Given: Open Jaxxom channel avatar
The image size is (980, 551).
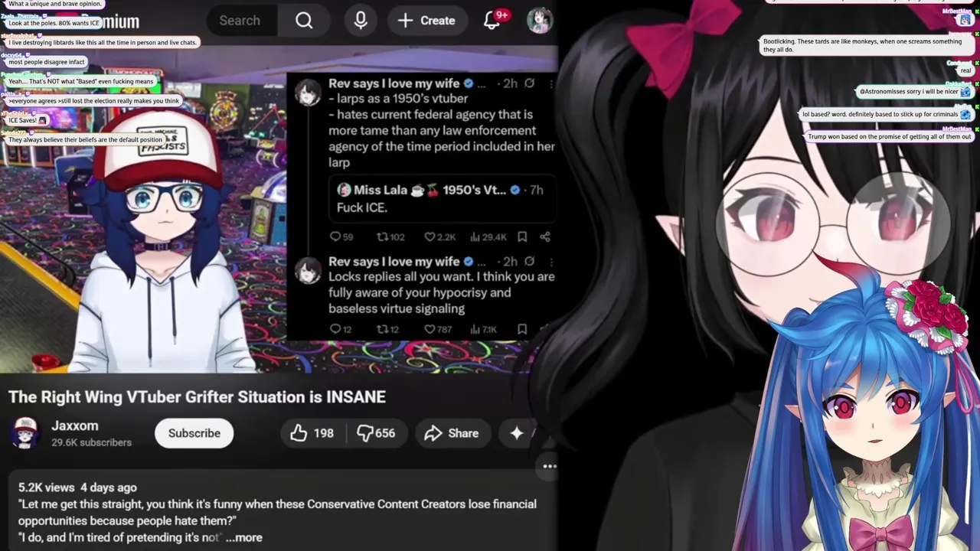Looking at the screenshot, I should pos(25,433).
